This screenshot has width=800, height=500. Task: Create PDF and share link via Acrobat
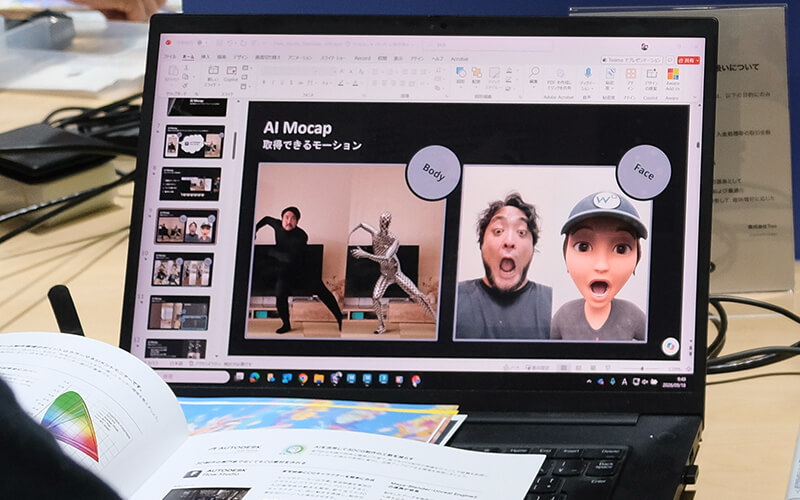click(x=559, y=79)
